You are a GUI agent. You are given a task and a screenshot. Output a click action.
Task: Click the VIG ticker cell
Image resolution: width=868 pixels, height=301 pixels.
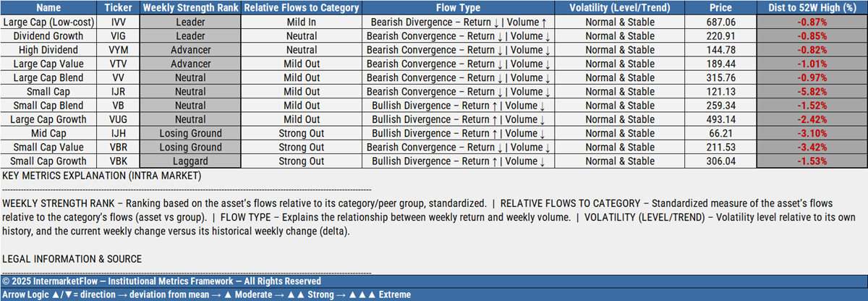pos(118,36)
